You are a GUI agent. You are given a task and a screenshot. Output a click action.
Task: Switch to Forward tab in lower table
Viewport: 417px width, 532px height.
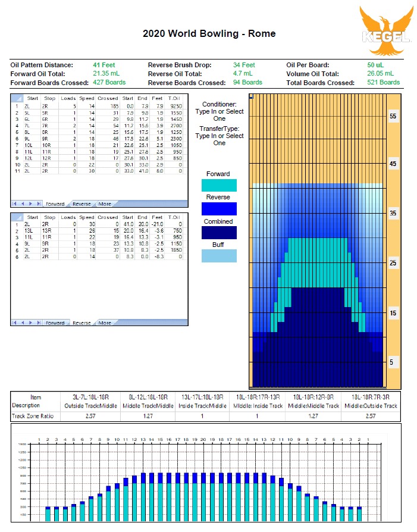point(55,323)
